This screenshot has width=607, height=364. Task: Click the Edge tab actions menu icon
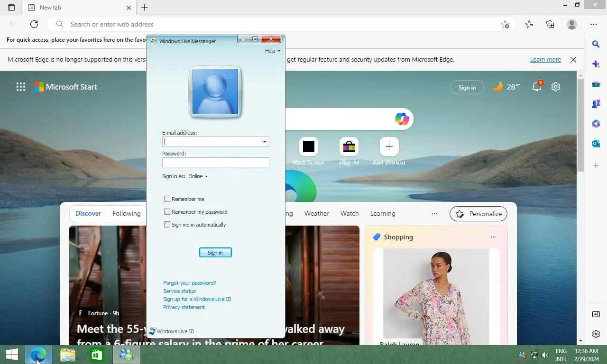[x=11, y=8]
